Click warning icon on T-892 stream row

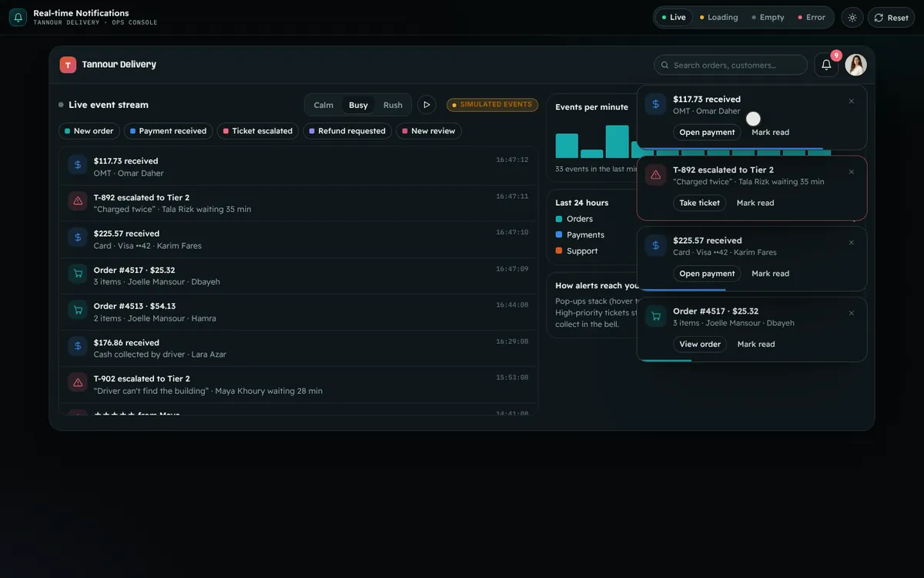pos(78,201)
